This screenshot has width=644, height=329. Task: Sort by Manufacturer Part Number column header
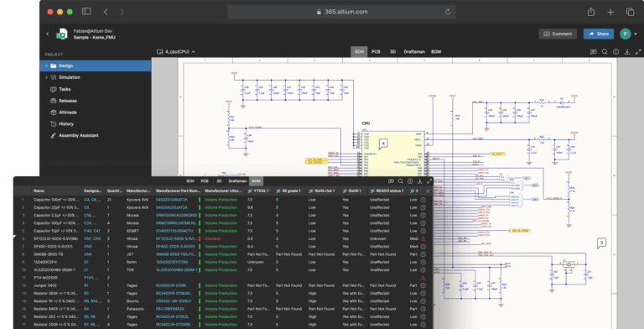[x=178, y=191]
